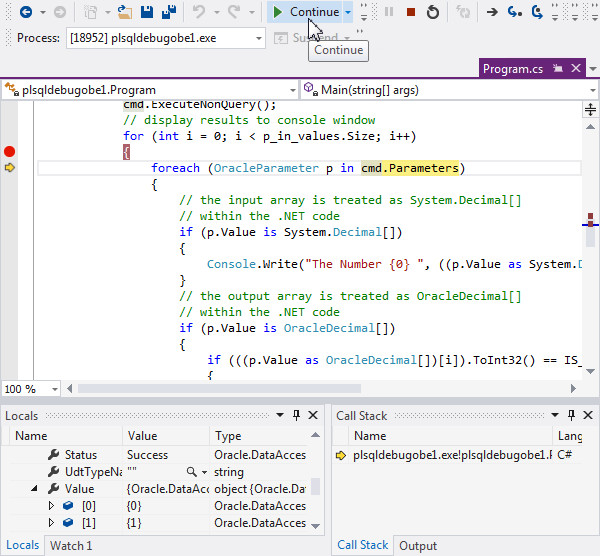This screenshot has width=600, height=556.
Task: Open the document tab list dropdown
Action: tap(593, 69)
